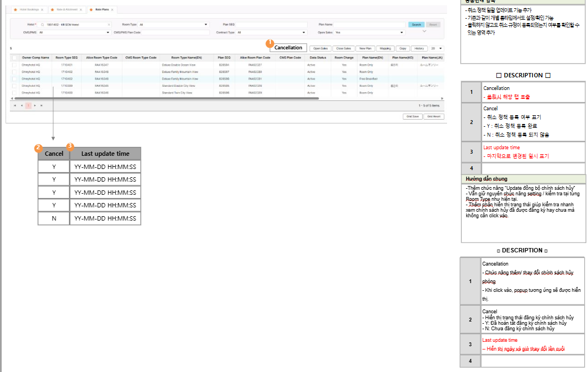This screenshot has height=372, width=588.
Task: Go to the next results page
Action: [35, 105]
